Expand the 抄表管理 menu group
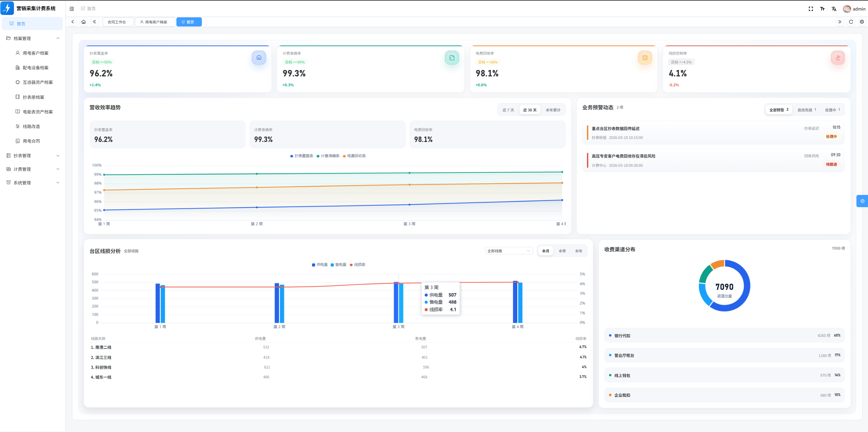Screen dimensions: 868x432 tap(33, 156)
